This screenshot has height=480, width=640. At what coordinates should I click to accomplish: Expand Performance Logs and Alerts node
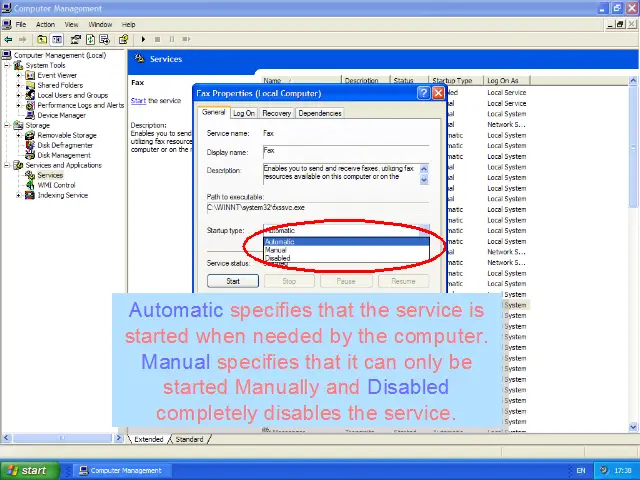tap(18, 105)
